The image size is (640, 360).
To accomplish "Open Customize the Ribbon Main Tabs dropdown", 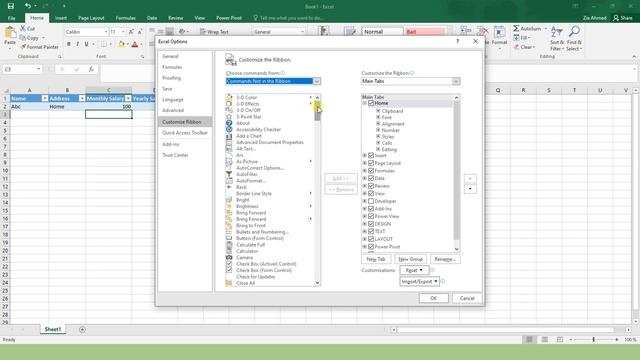I will click(x=456, y=81).
